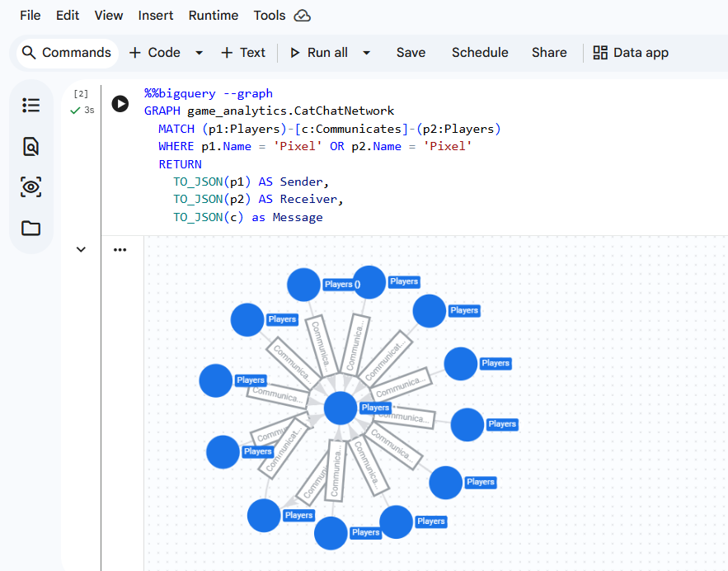Schedule the notebook
Image resolution: width=728 pixels, height=571 pixels.
480,52
